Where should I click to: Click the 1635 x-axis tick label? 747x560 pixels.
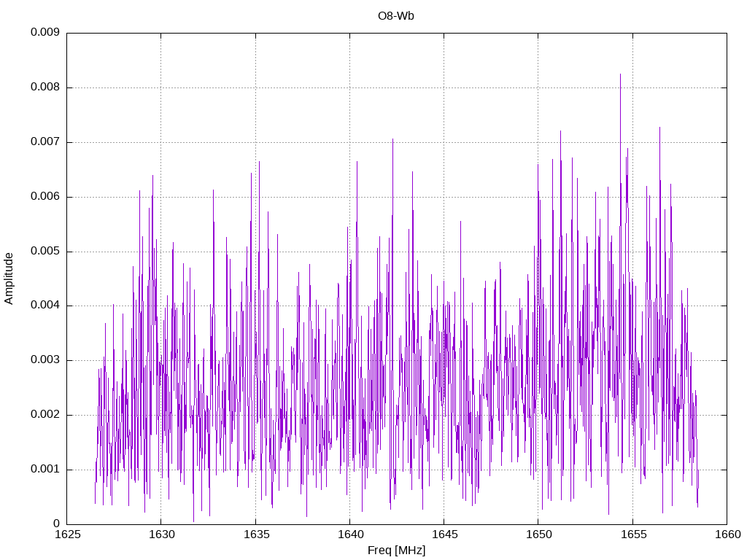(255, 534)
